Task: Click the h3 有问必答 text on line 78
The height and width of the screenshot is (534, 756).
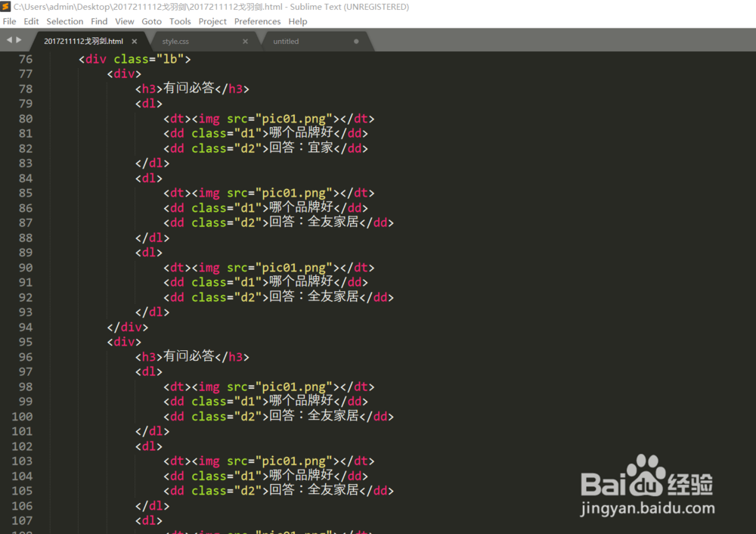Action: [x=188, y=88]
